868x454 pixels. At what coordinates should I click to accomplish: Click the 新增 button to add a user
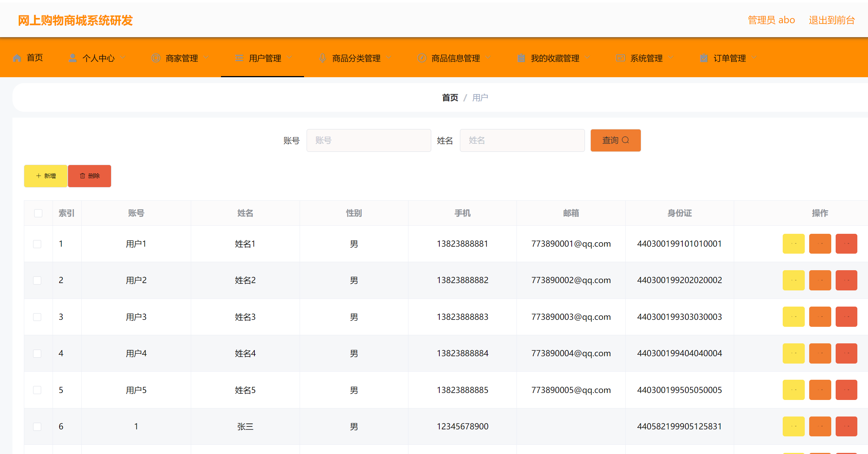46,176
